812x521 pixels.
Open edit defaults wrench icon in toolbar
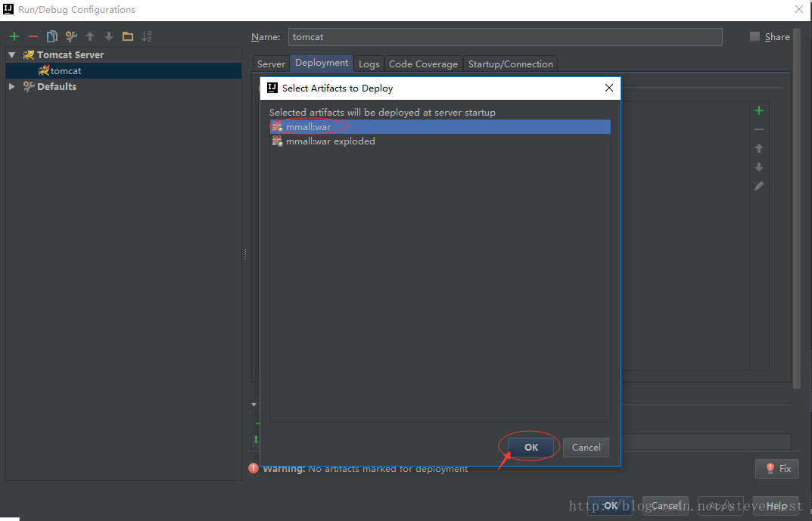pos(71,36)
